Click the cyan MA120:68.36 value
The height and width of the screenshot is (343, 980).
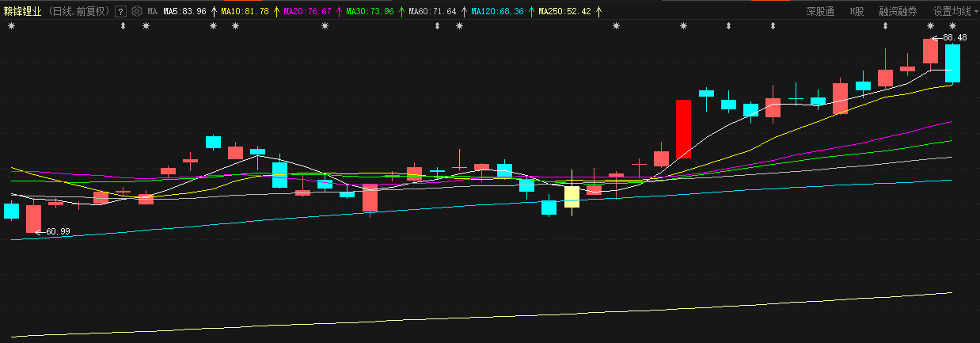[497, 12]
